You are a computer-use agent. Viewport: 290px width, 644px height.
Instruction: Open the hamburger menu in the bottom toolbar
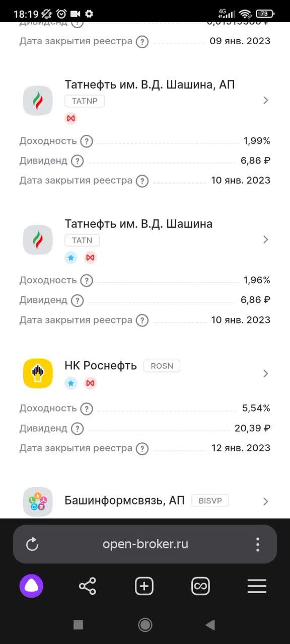coord(257,586)
